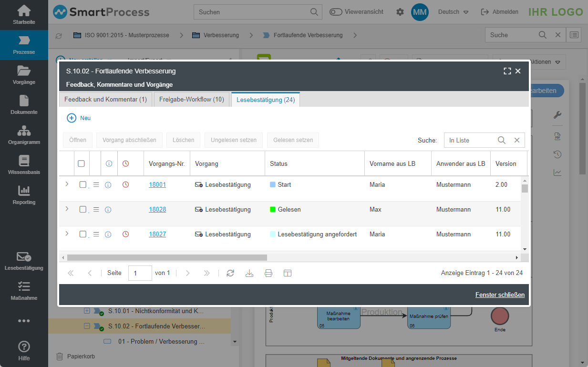The height and width of the screenshot is (367, 588).
Task: Open the Deutsch language dropdown
Action: pyautogui.click(x=454, y=12)
